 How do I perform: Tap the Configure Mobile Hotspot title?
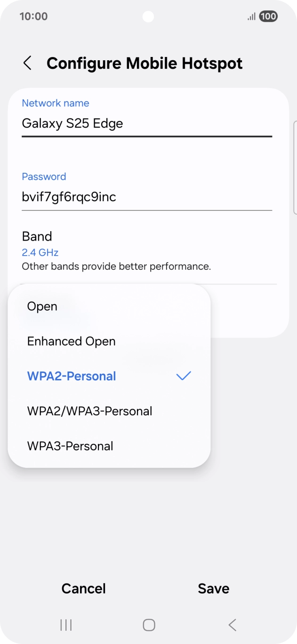click(144, 63)
